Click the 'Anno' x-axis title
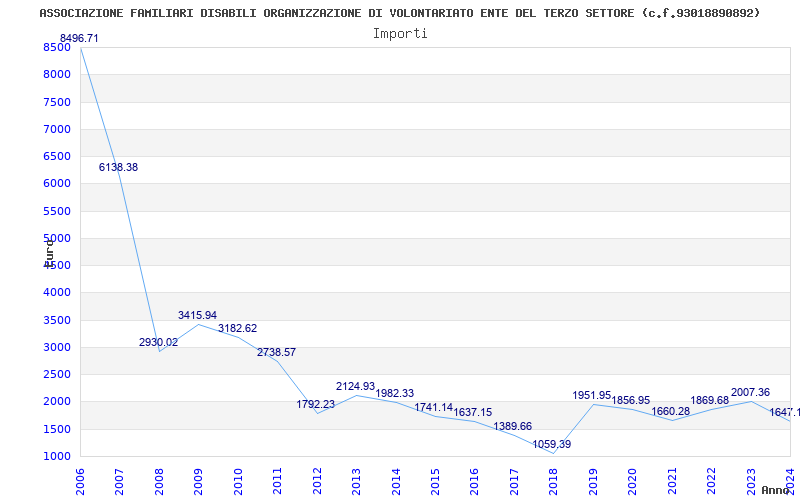This screenshot has height=500, width=800. pyautogui.click(x=776, y=490)
